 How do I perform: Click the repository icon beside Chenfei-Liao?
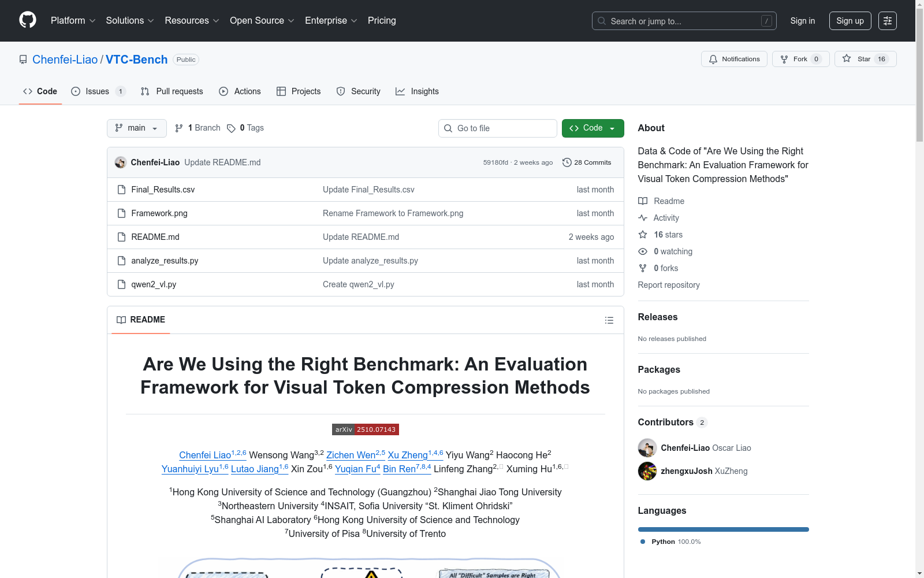[23, 60]
